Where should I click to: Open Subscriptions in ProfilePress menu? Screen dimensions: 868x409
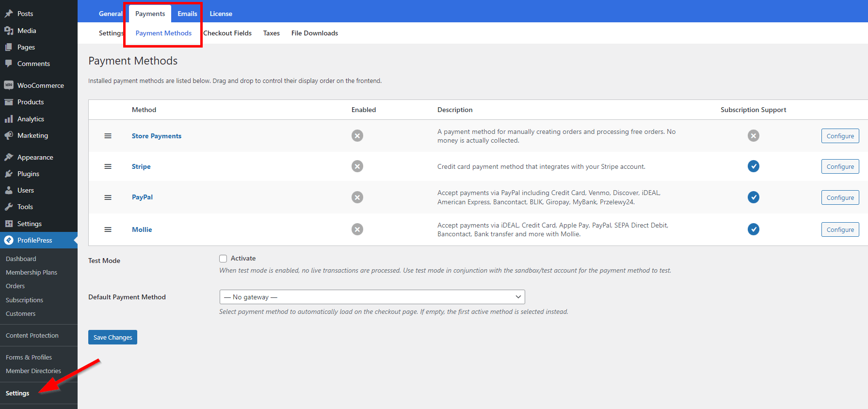tap(24, 300)
